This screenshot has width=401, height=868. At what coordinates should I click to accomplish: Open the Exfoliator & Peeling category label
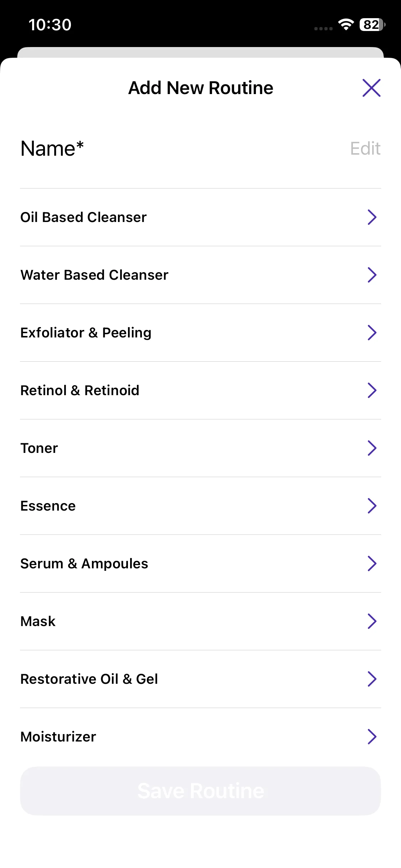86,333
